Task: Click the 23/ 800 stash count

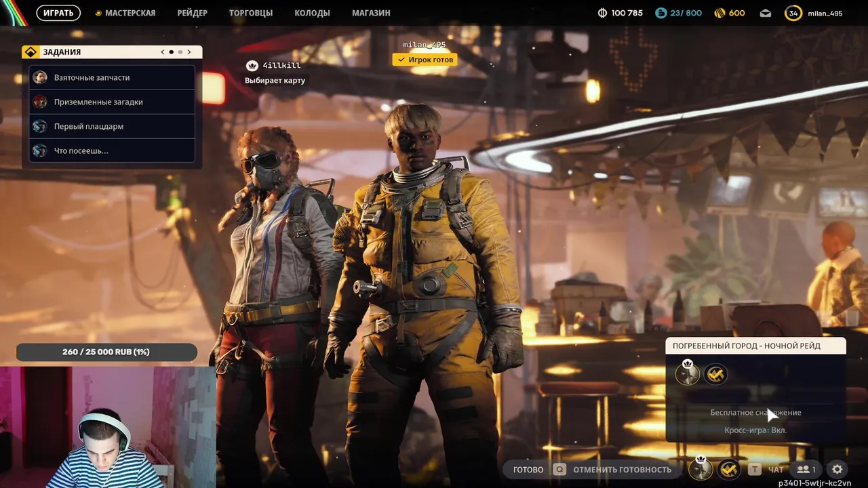Action: click(686, 13)
